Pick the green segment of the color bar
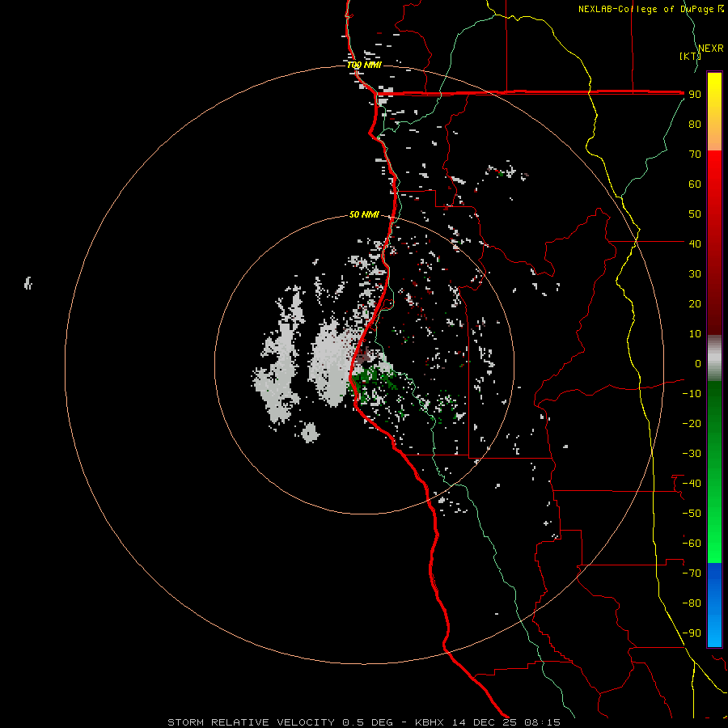 pyautogui.click(x=714, y=472)
